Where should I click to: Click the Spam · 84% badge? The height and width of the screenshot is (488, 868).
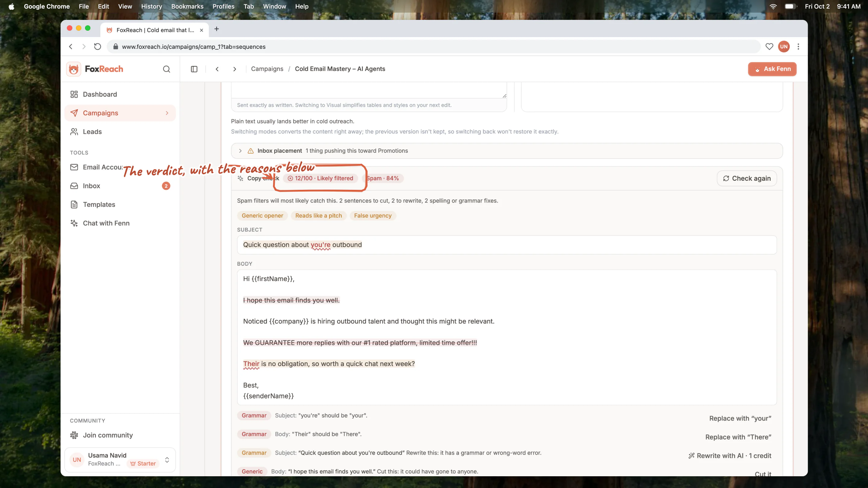point(382,179)
